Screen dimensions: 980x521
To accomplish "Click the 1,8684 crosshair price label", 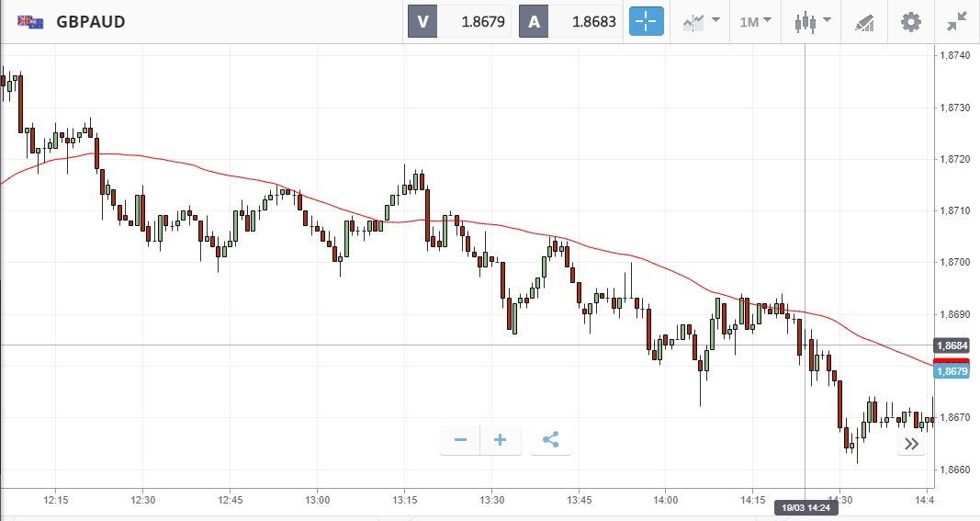I will [950, 345].
